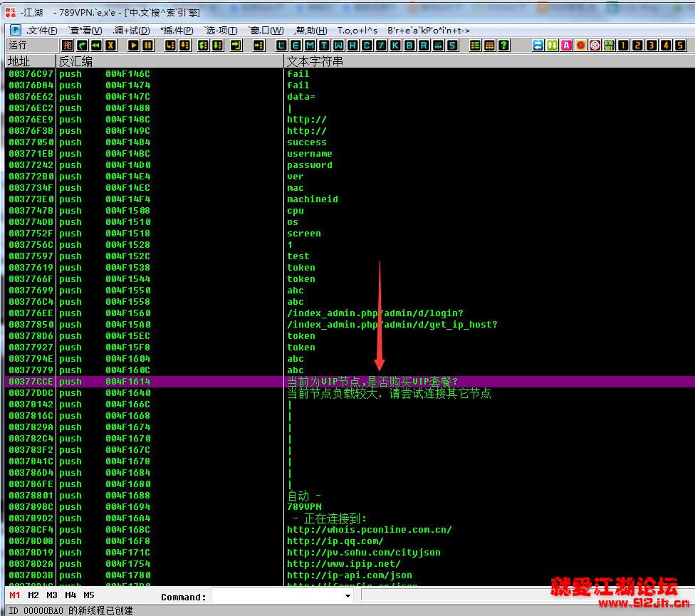The width and height of the screenshot is (695, 616).
Task: Click the help question mark icon
Action: click(503, 45)
